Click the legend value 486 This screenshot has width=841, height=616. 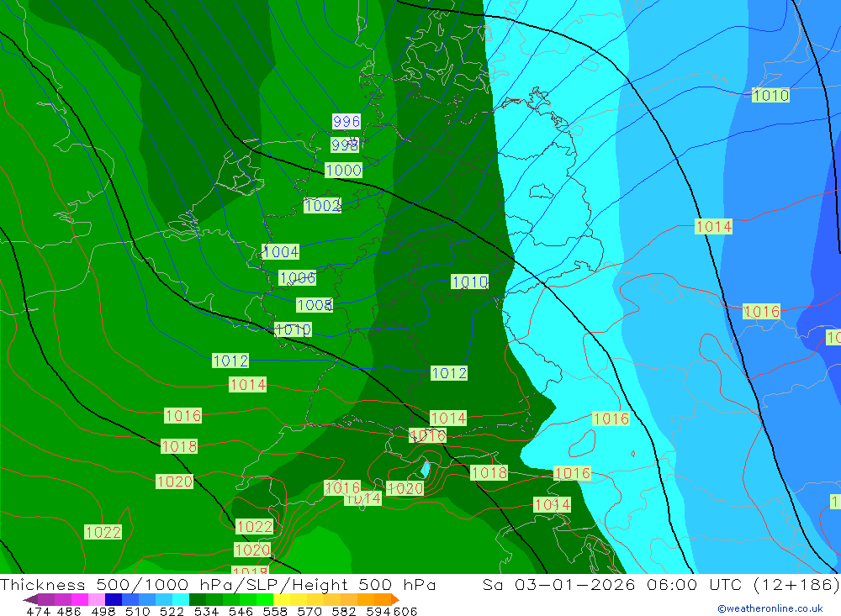point(69,612)
